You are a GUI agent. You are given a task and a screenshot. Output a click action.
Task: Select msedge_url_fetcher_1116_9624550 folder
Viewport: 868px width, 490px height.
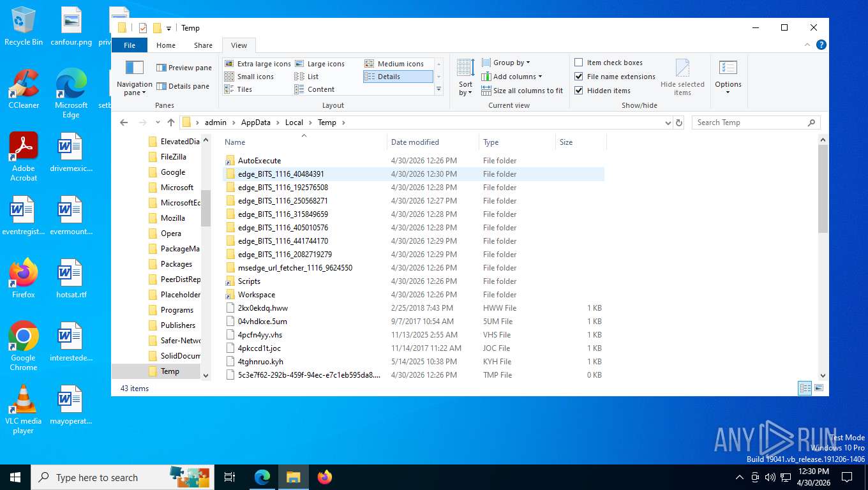click(x=413, y=268)
